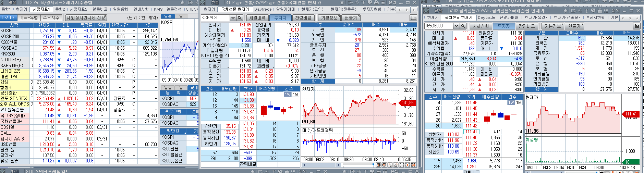Search symbol next to KXFA020 field
Screen dimensions: 644x173
pyautogui.click(x=240, y=18)
